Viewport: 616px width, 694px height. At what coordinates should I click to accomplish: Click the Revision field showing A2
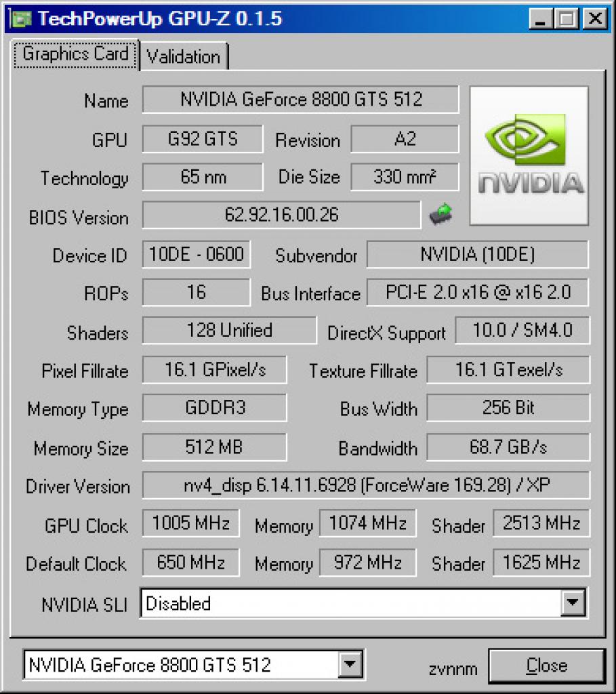point(405,138)
